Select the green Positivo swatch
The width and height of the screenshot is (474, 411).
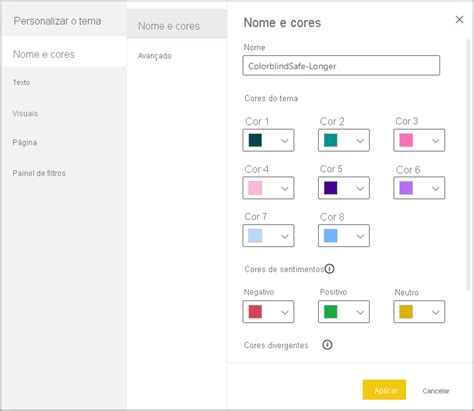coord(331,312)
